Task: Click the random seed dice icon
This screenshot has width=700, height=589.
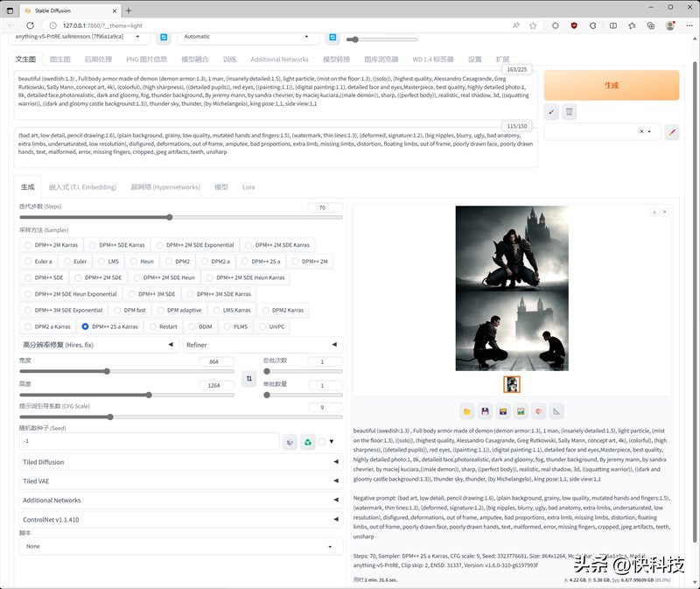Action: click(x=290, y=442)
